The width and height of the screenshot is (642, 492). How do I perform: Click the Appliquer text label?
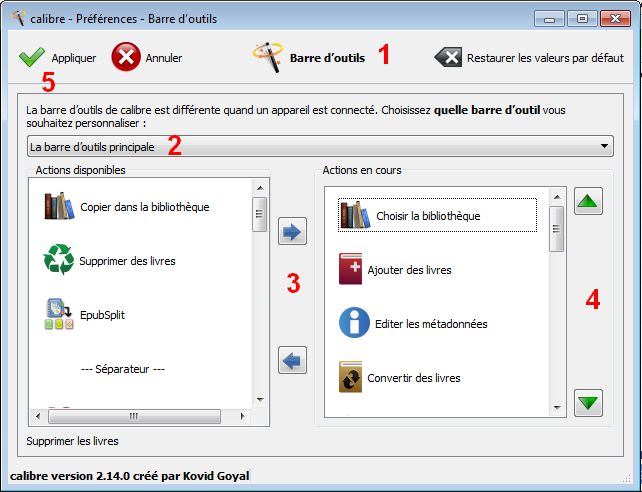pos(74,58)
